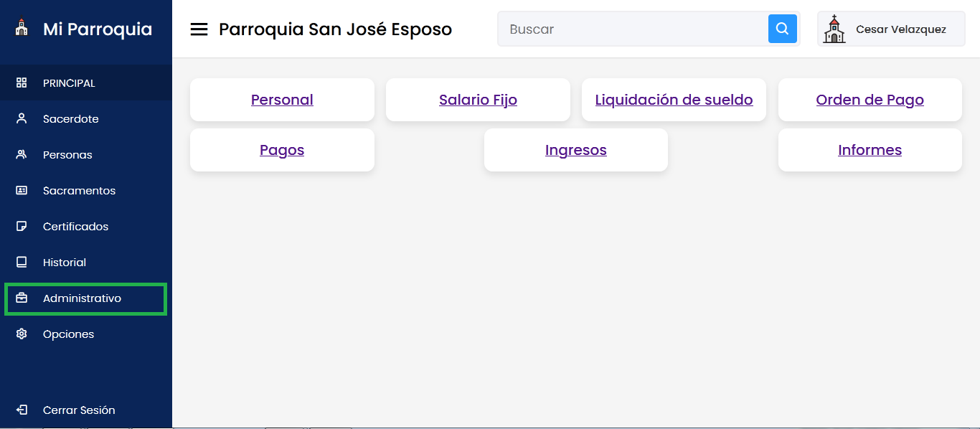Screen dimensions: 980x429
Task: Click the Liquidación de sueldo link
Action: [x=674, y=100]
